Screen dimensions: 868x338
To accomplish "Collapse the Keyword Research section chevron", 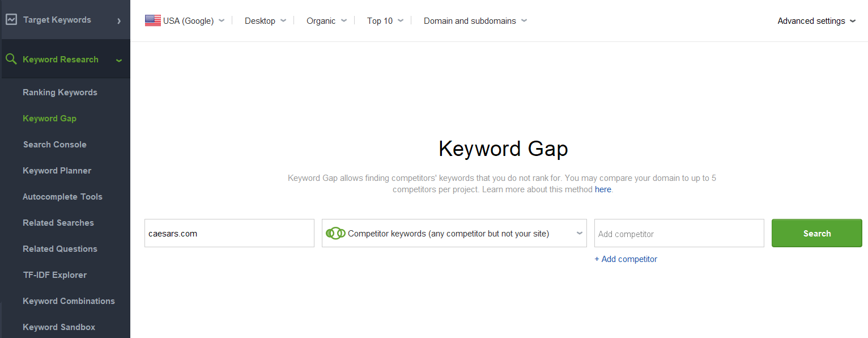I will pos(119,60).
